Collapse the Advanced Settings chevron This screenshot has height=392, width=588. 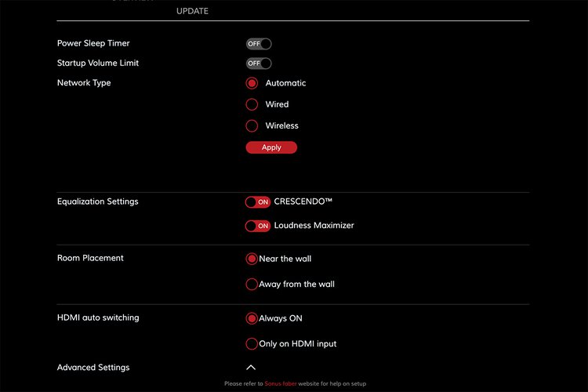coord(251,367)
